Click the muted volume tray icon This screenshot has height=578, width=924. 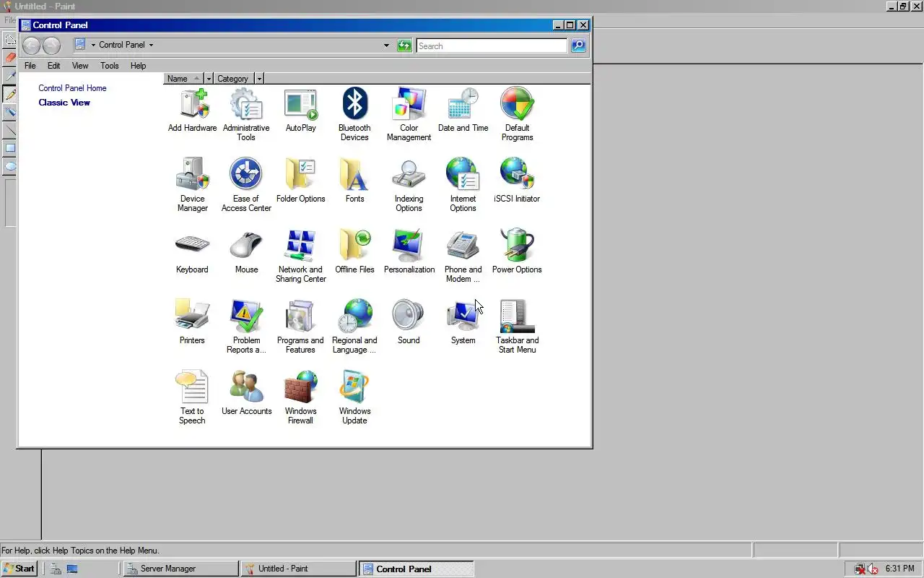pos(873,569)
